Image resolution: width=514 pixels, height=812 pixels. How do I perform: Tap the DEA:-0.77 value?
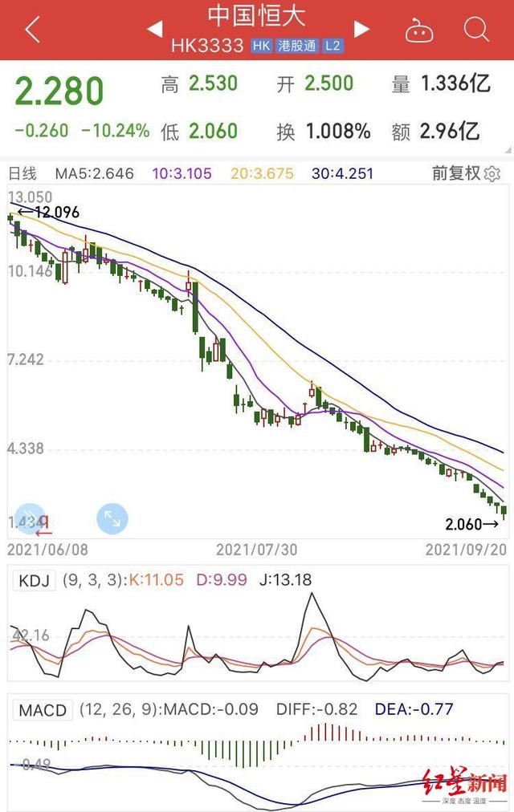414,709
